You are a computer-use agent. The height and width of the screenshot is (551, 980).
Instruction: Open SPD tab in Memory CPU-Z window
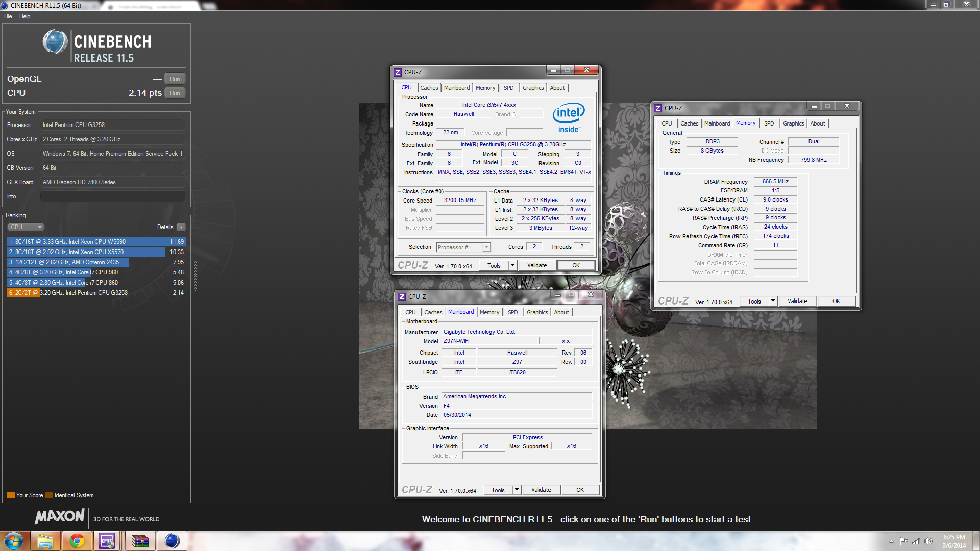pyautogui.click(x=769, y=123)
